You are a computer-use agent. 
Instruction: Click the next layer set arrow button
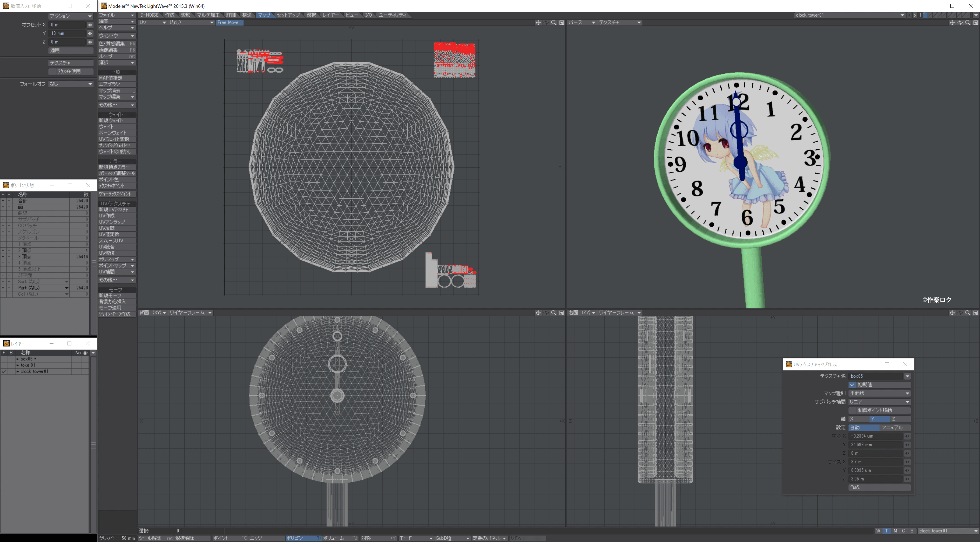[x=915, y=15]
